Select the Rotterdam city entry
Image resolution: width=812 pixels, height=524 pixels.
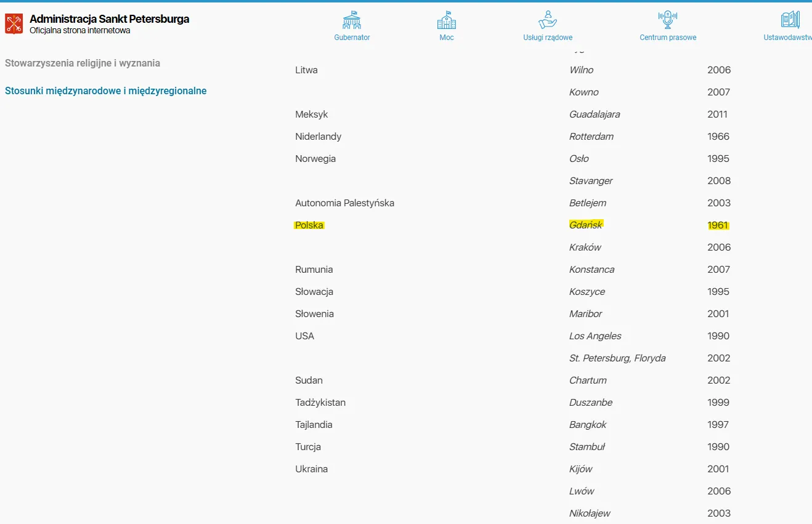click(x=591, y=136)
